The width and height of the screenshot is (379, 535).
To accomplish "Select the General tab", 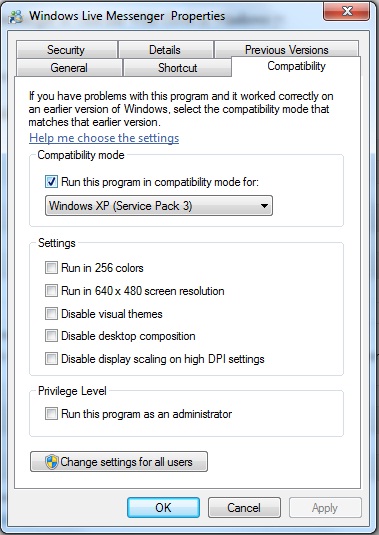I will click(x=69, y=68).
